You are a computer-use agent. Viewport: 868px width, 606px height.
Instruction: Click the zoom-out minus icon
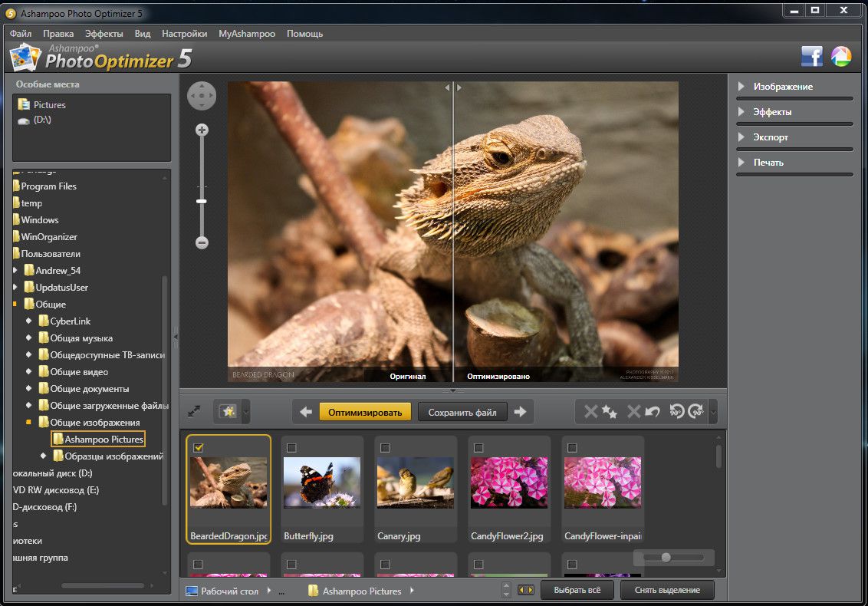pos(202,242)
